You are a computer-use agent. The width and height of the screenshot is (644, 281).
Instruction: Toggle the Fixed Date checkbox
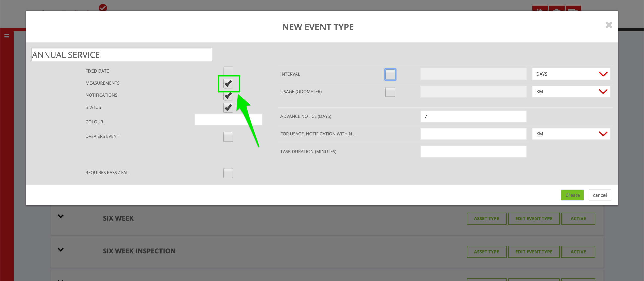(228, 71)
